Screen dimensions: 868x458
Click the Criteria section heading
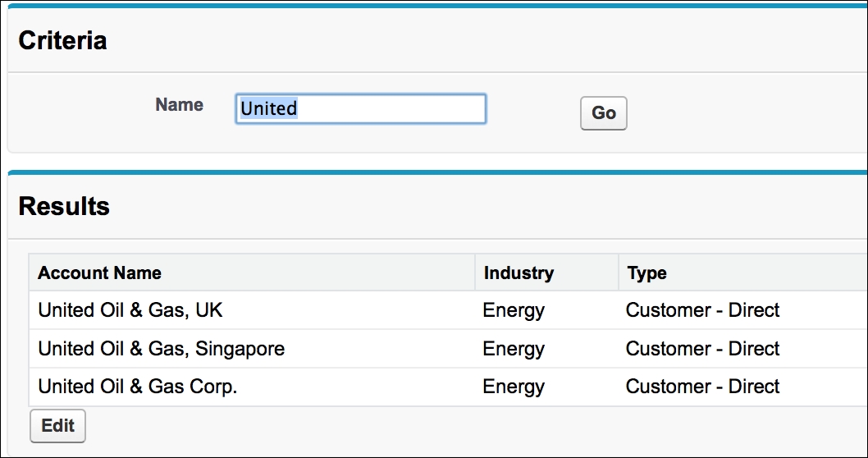point(62,40)
